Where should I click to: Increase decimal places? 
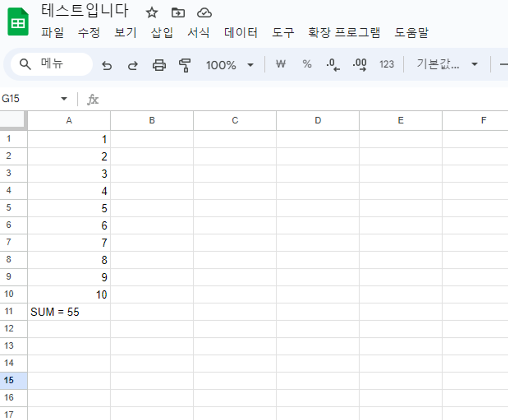[359, 65]
